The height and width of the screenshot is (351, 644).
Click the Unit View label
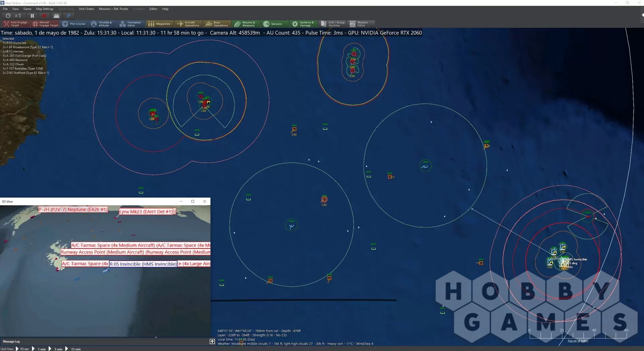[7, 349]
